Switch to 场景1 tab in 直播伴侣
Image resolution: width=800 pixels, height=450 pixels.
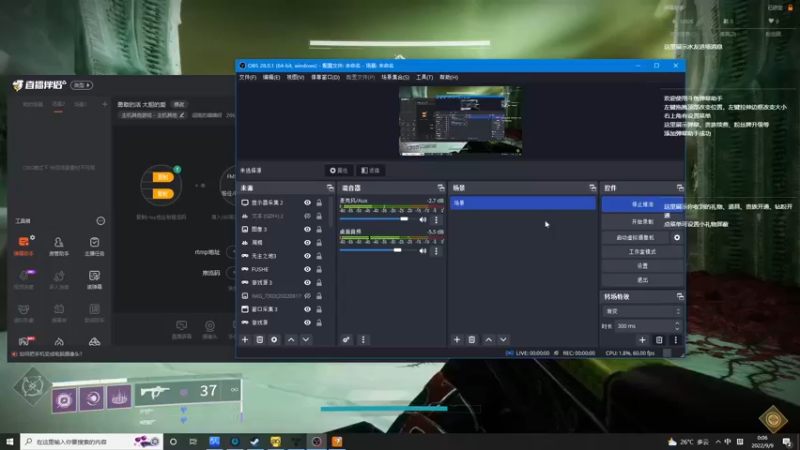pos(80,105)
